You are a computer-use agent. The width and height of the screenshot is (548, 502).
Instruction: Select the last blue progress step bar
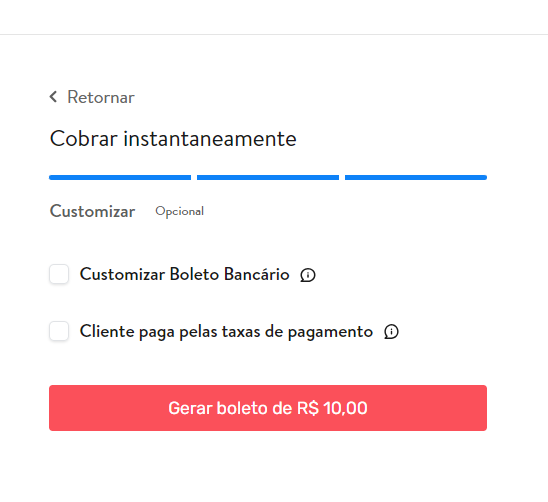[416, 178]
